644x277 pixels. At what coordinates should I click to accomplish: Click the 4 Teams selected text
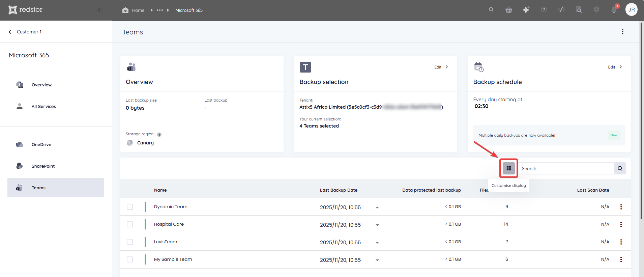pos(319,126)
